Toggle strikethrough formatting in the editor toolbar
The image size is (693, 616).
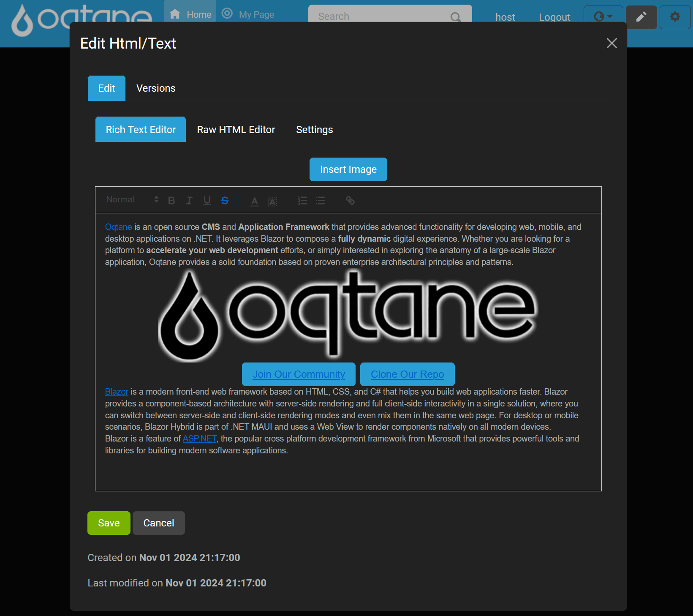[225, 201]
